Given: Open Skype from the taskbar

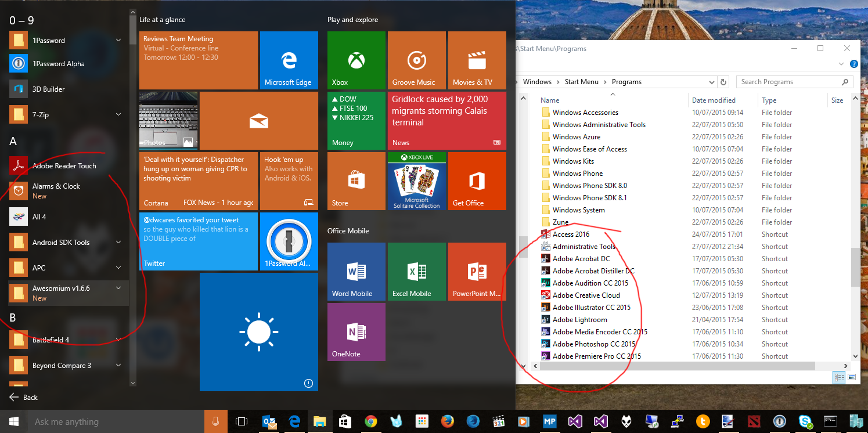Looking at the screenshot, I should [805, 421].
